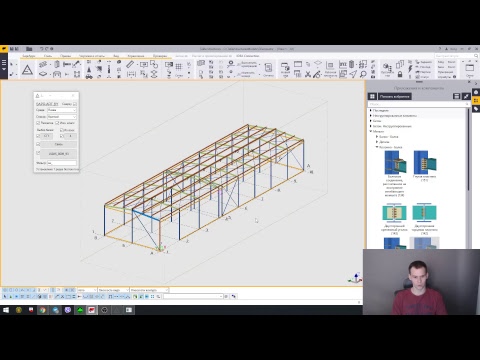
Task: Open the 'Управление' ribbon tab
Action: (136, 56)
